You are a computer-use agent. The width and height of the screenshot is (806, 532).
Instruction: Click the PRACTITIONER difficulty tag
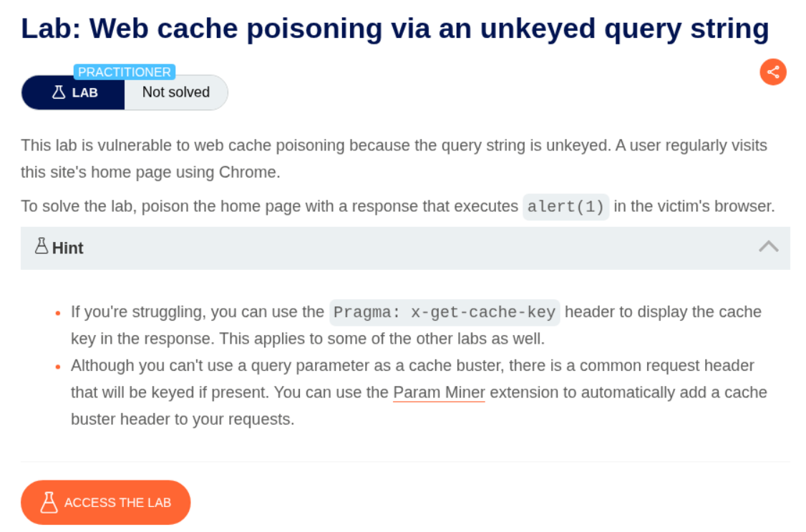125,72
